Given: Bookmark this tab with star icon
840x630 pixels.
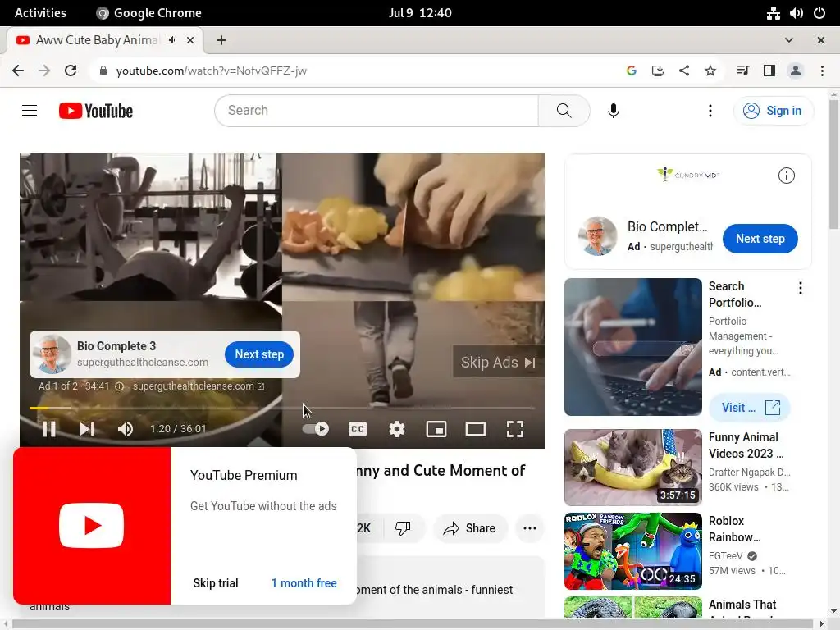Looking at the screenshot, I should pos(710,71).
